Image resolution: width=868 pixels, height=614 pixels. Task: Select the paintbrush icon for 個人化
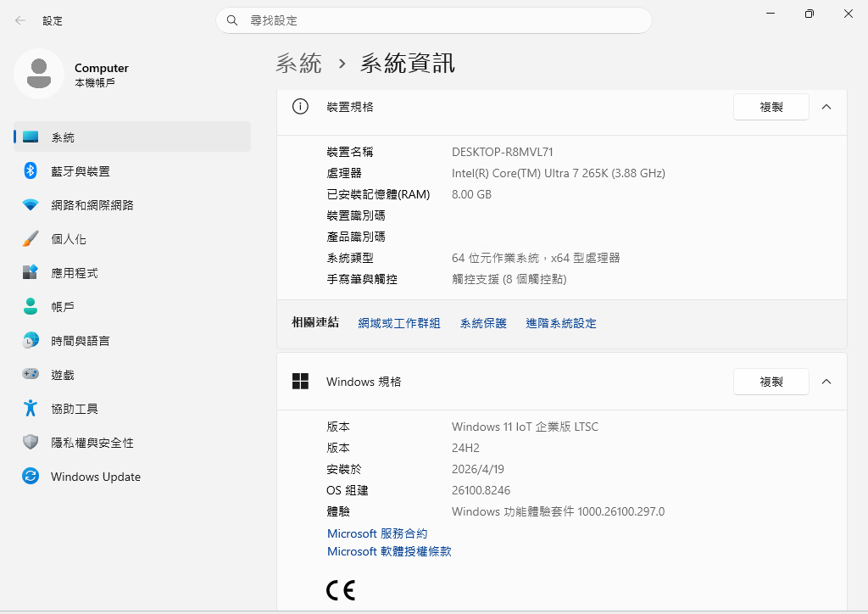[31, 238]
